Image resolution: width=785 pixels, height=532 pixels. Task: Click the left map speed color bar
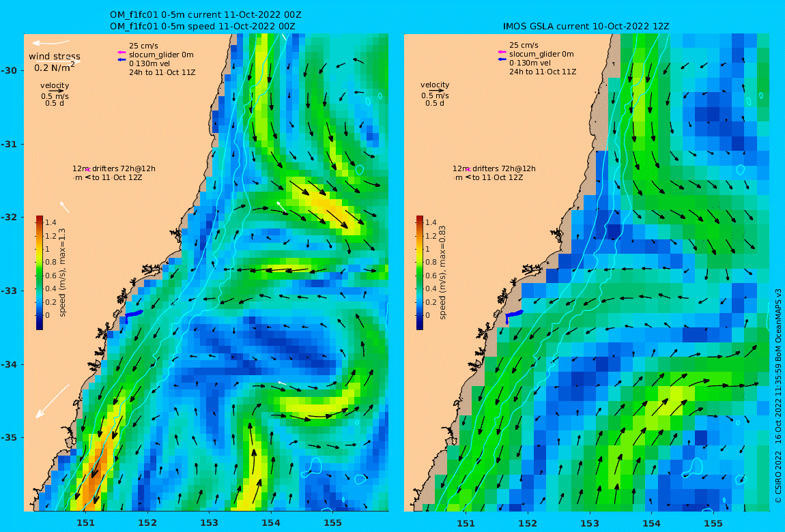[x=40, y=273]
